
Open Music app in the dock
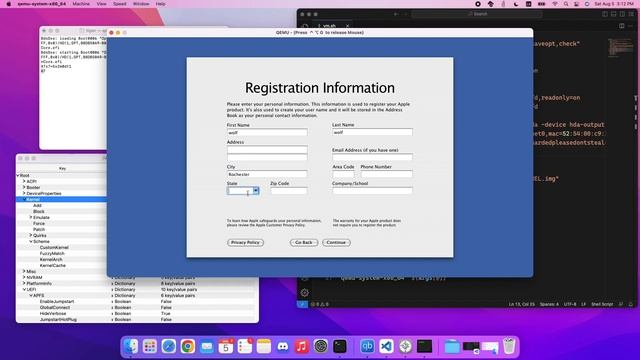(x=302, y=346)
